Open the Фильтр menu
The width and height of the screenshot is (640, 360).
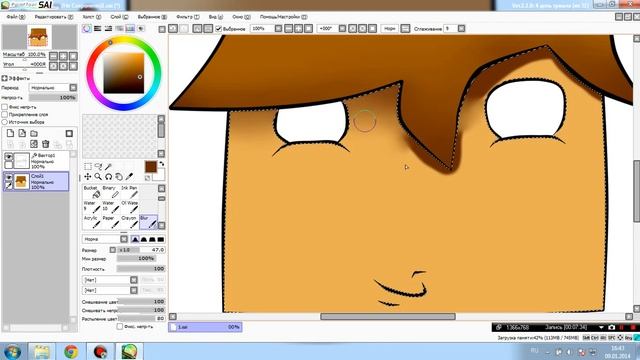coord(188,17)
